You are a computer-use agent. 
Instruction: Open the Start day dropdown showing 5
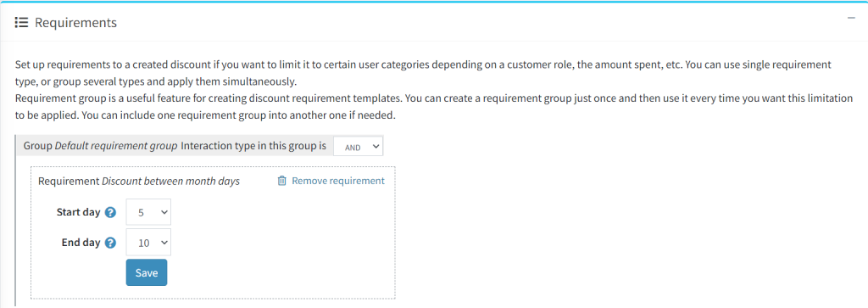point(148,212)
